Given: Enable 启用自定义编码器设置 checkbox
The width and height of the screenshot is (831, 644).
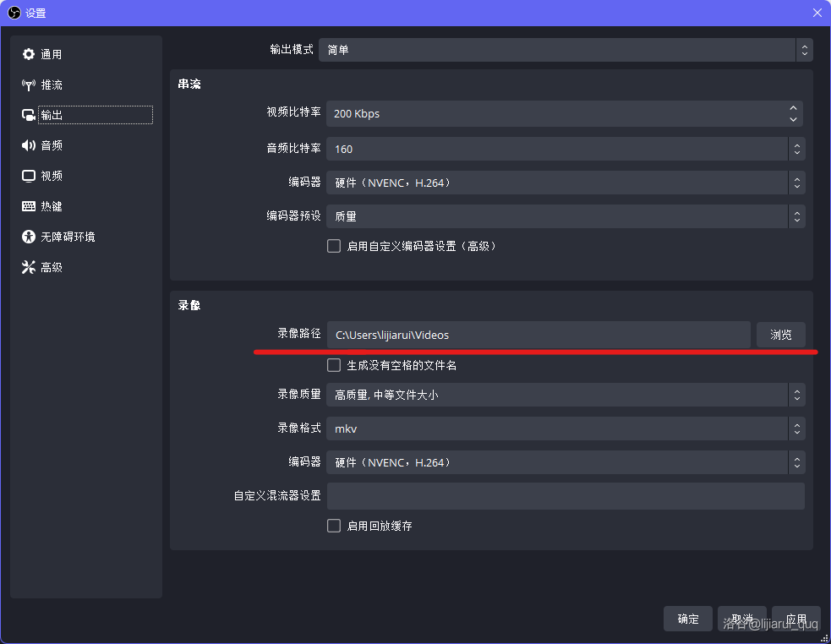Looking at the screenshot, I should click(334, 246).
